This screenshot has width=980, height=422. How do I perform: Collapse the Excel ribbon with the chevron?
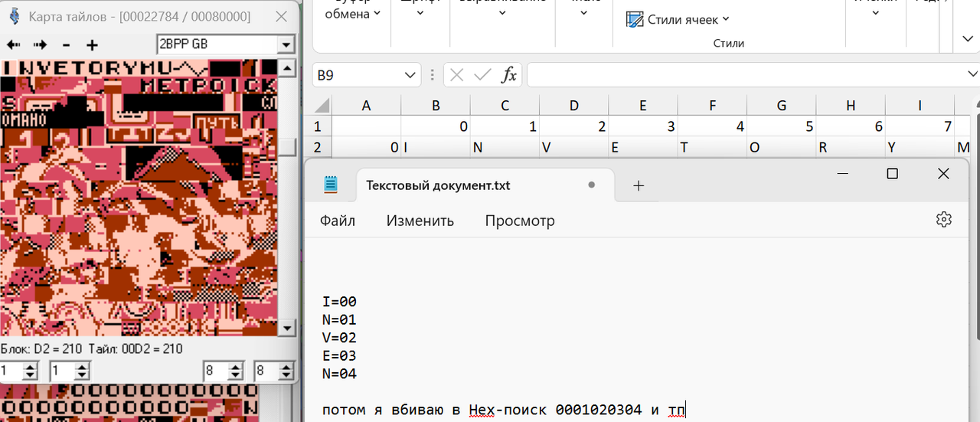coord(968,39)
